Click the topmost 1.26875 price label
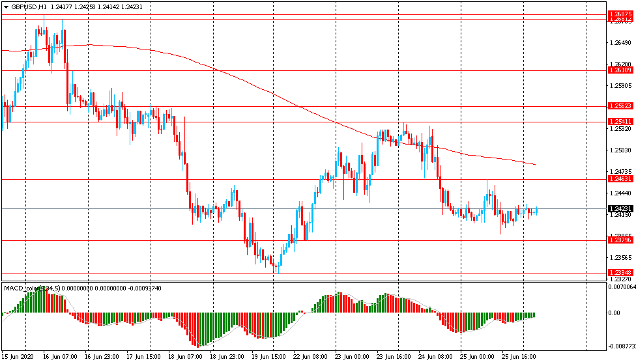Screen dimensions: 636x364 [619, 14]
